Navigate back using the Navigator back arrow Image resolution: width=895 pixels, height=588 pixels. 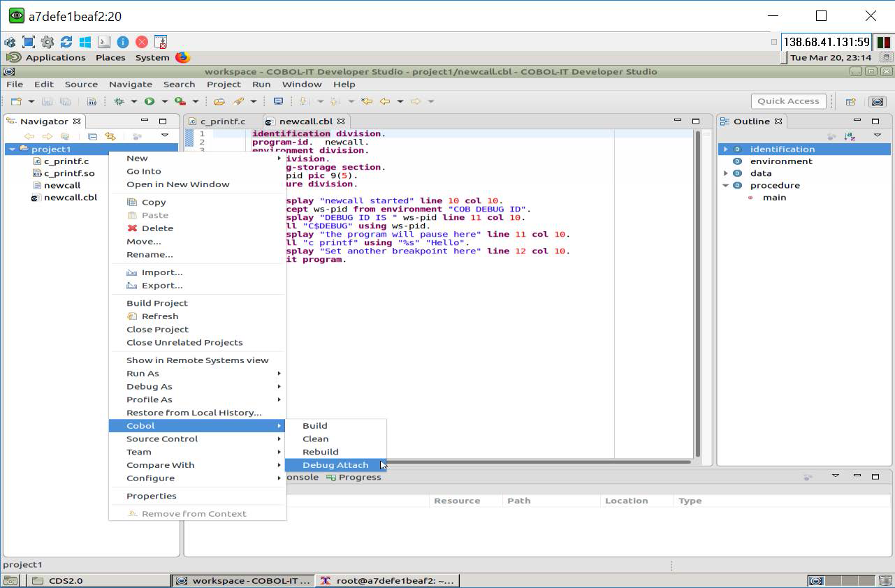29,135
